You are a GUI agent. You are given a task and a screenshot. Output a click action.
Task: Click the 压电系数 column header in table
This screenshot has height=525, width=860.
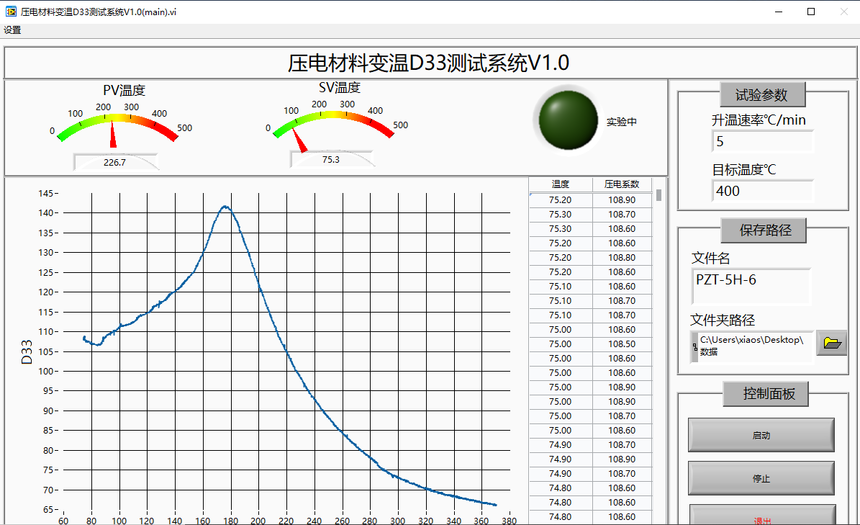621,184
